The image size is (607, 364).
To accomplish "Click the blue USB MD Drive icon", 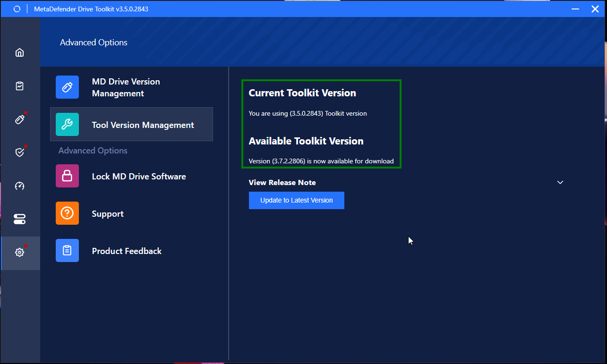I will (67, 87).
